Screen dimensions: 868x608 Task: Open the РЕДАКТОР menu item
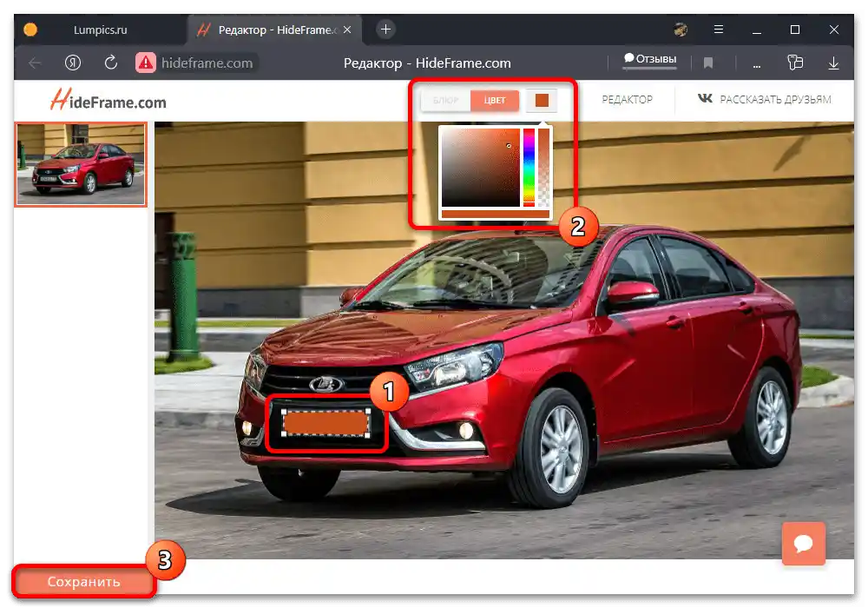[628, 100]
